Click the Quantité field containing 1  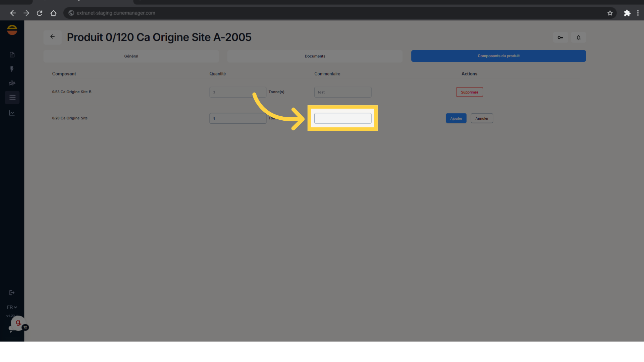coord(237,118)
